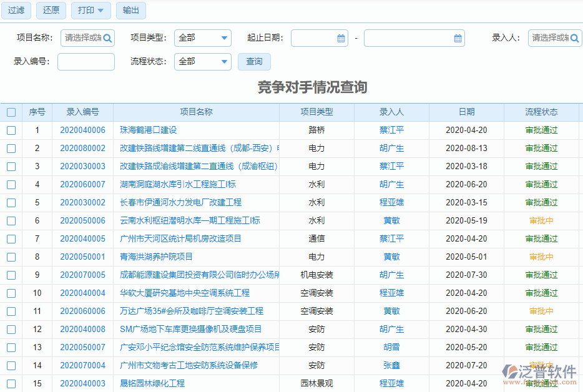
Task: Check the checkbox for 珠海鹤港口建设 row
Action: click(x=11, y=130)
